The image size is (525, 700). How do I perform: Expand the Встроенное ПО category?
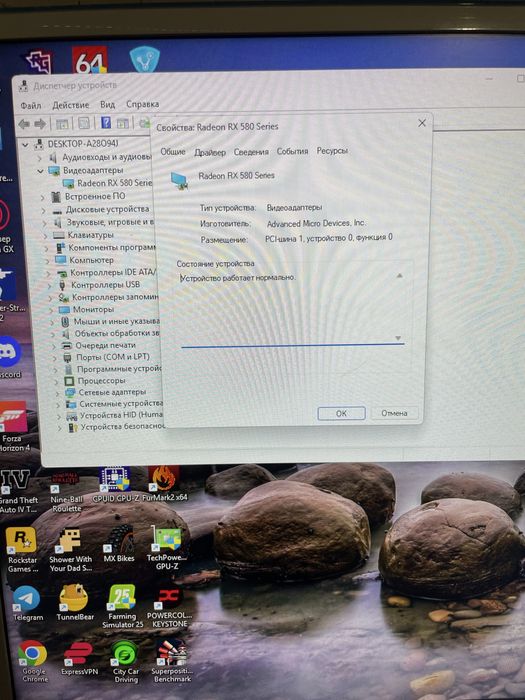43,197
